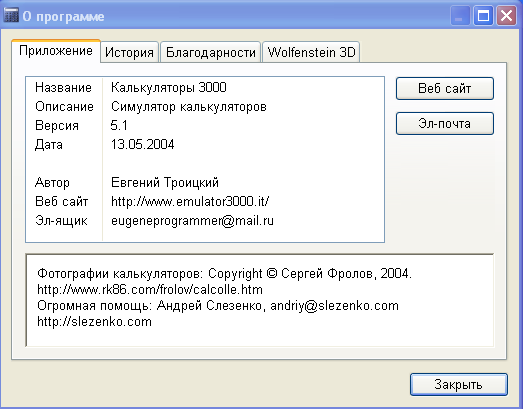Select the text Симулятор калькуляторов
Screen dimensions: 523x409
tap(189, 107)
